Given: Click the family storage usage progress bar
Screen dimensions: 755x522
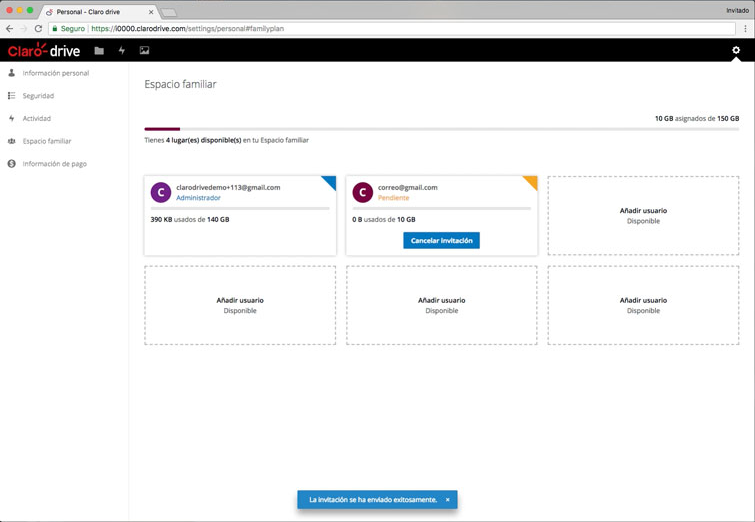Looking at the screenshot, I should click(x=441, y=129).
